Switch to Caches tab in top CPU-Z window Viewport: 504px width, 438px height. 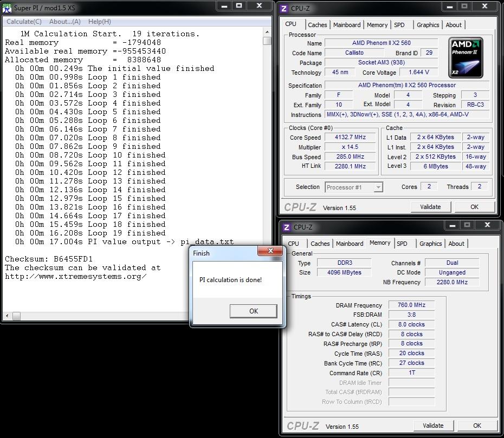pyautogui.click(x=317, y=25)
